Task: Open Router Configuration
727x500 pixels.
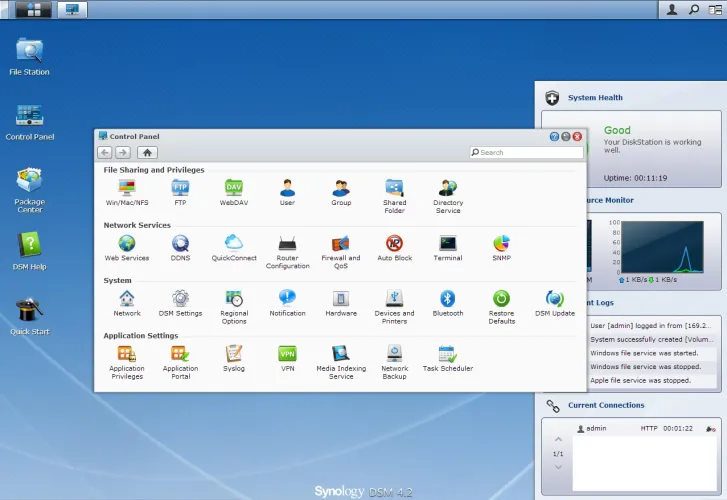Action: coord(287,251)
